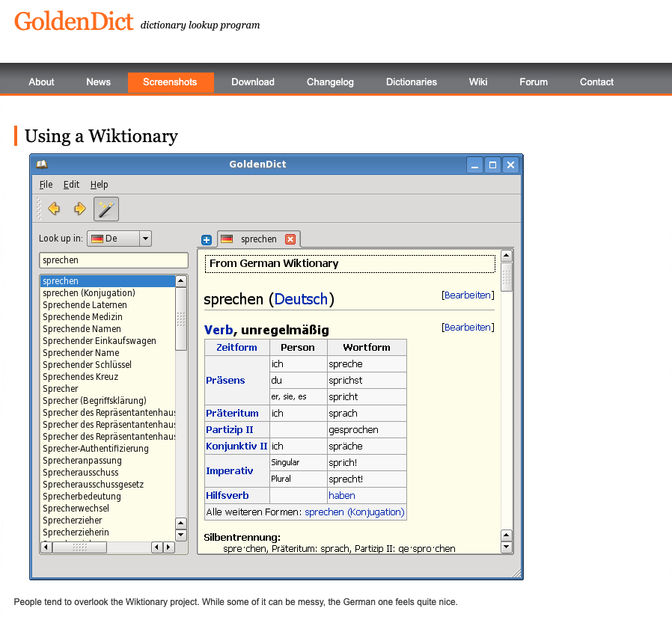Click the yellow forward arrow icon
This screenshot has width=672, height=617.
coord(79,209)
